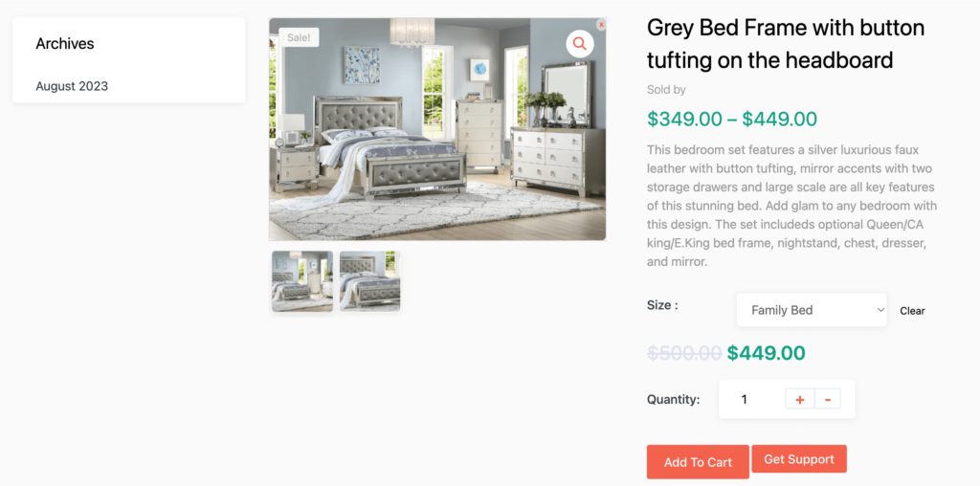Click the Get Support button

[x=799, y=459]
